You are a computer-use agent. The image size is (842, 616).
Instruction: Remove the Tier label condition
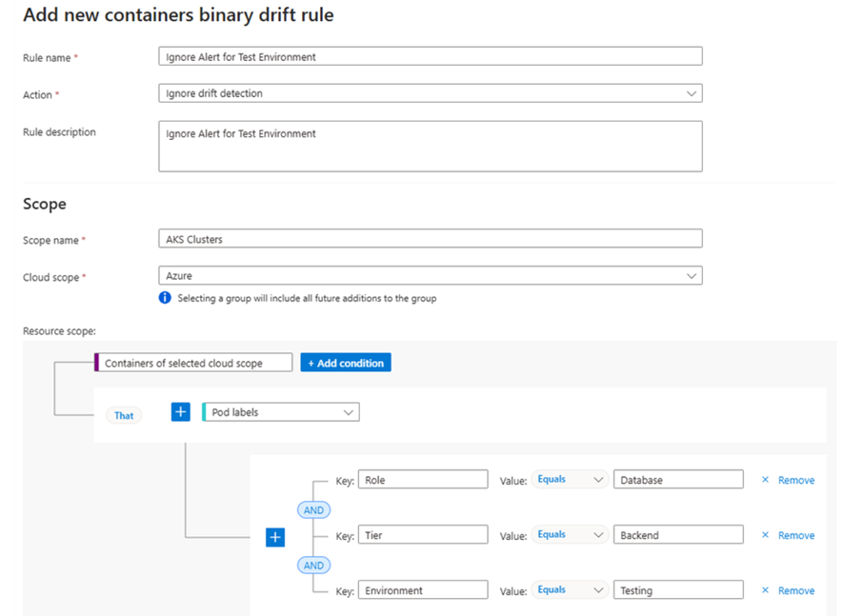796,535
